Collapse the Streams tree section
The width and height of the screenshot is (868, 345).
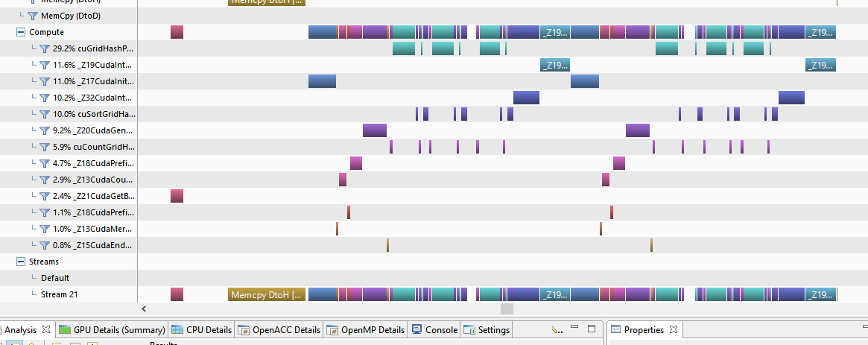click(20, 262)
